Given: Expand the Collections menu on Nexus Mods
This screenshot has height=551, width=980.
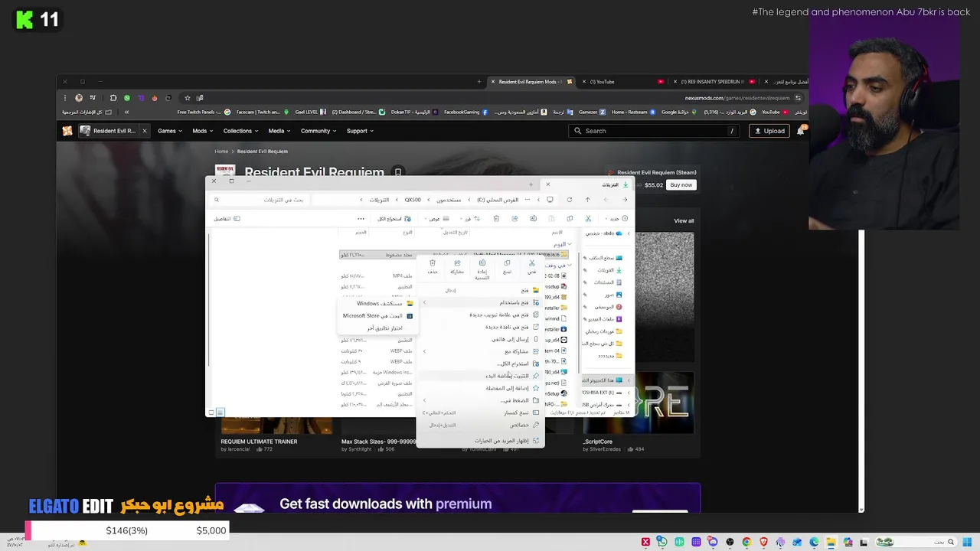Looking at the screenshot, I should 241,131.
